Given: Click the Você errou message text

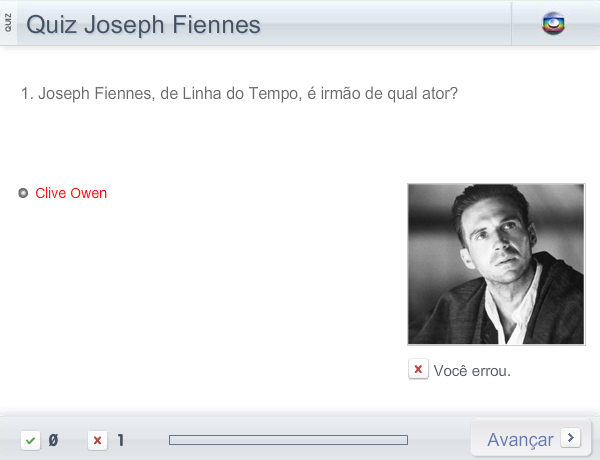Looking at the screenshot, I should [x=472, y=371].
